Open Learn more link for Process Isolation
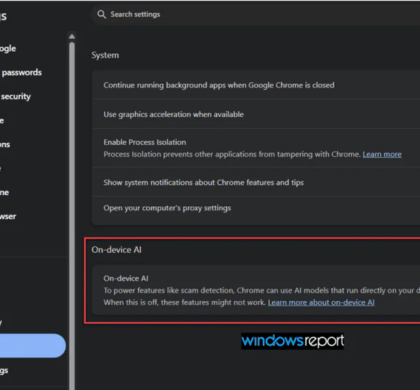The width and height of the screenshot is (420, 390). pyautogui.click(x=382, y=154)
